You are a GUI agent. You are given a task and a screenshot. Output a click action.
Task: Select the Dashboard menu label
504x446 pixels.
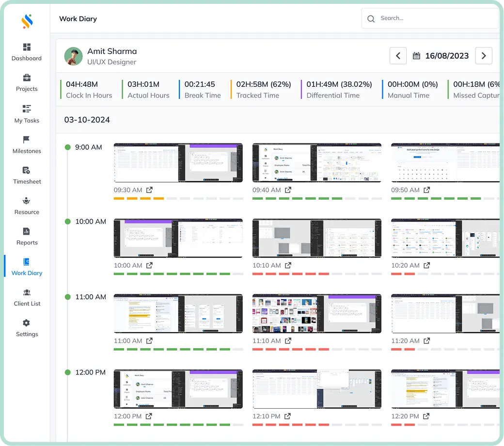(x=27, y=58)
